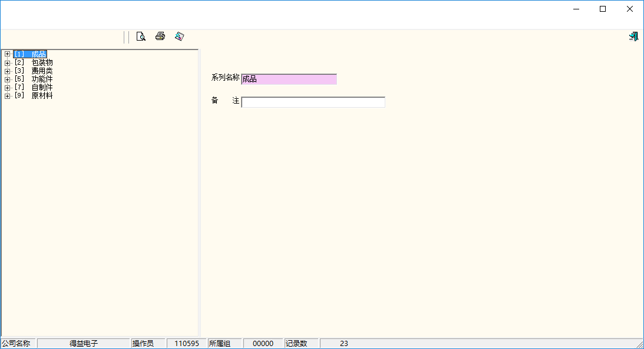The height and width of the screenshot is (349, 644).
Task: Open the print preview tool
Action: pyautogui.click(x=141, y=36)
